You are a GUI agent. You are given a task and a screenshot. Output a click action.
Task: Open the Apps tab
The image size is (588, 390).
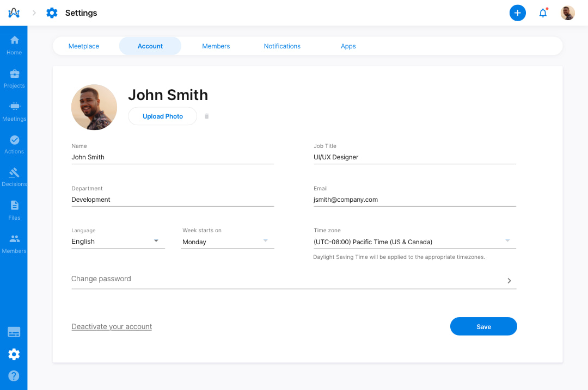pos(348,46)
